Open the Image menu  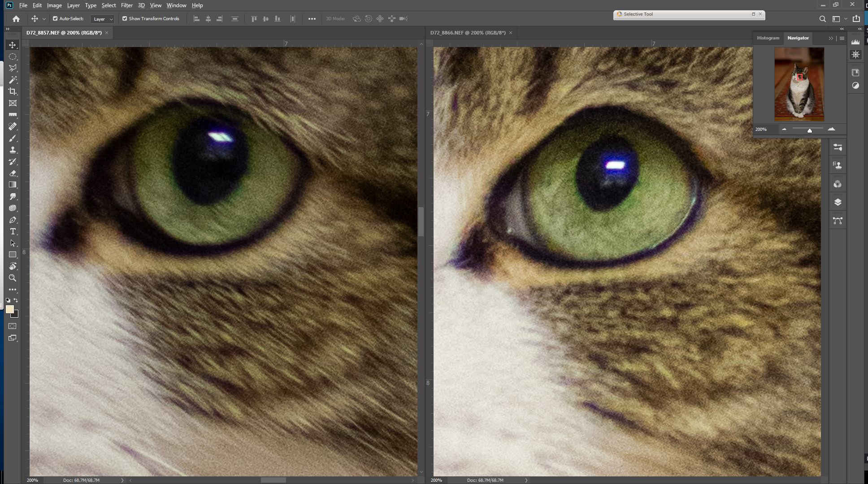(54, 5)
